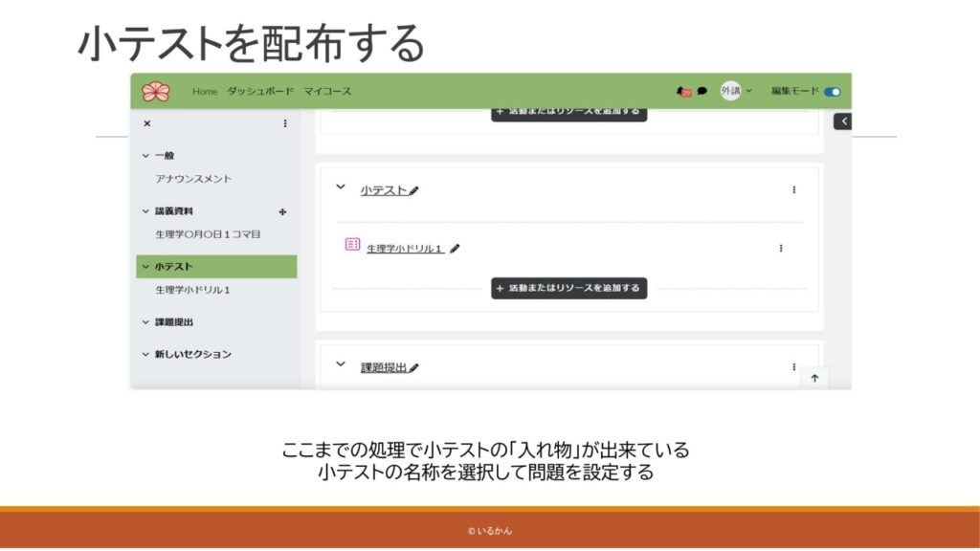Viewport: 980px width, 551px height.
Task: Click the move icon beside 講義資料
Action: pyautogui.click(x=282, y=212)
